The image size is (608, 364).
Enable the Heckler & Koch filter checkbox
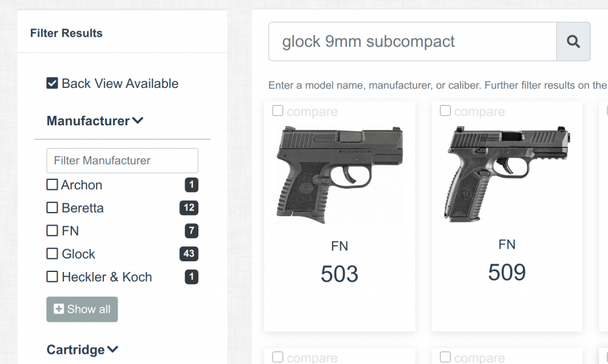pos(52,277)
